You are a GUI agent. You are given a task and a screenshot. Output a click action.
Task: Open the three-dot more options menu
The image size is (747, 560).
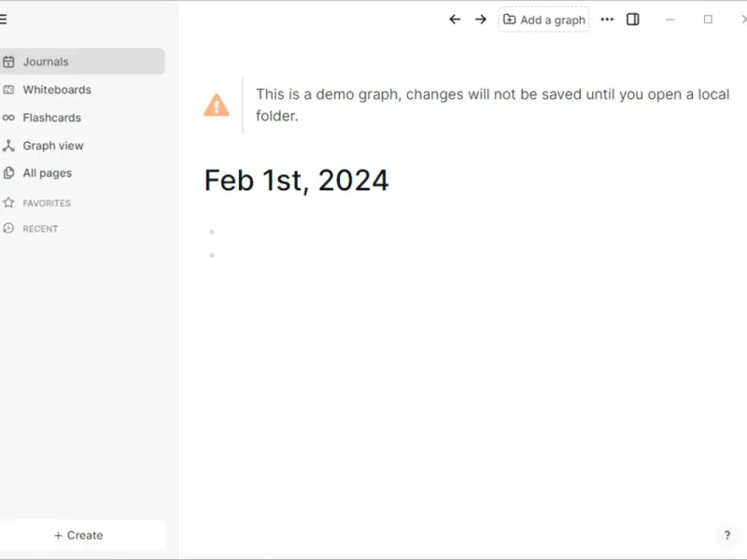pyautogui.click(x=607, y=19)
